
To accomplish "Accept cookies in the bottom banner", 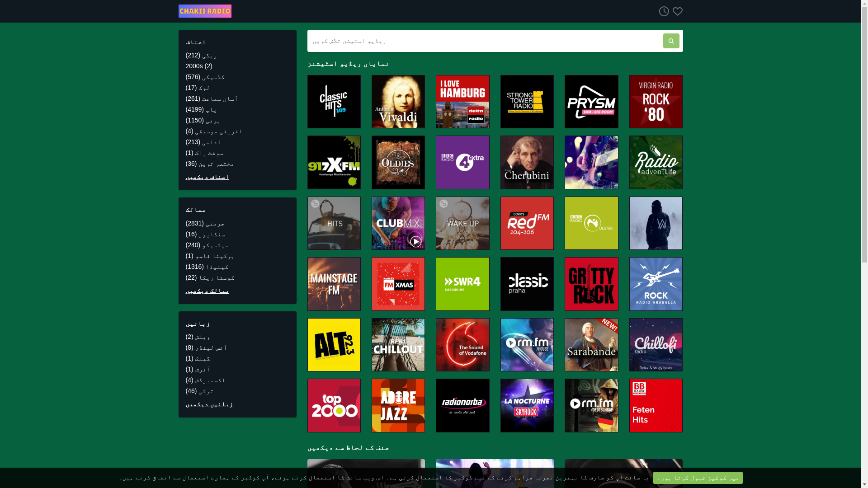I will pyautogui.click(x=698, y=478).
